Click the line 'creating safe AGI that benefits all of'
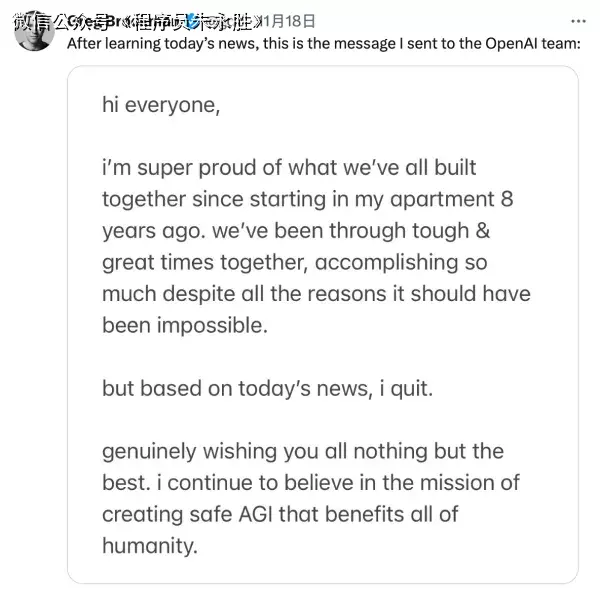This screenshot has height=593, width=600. tap(295, 514)
